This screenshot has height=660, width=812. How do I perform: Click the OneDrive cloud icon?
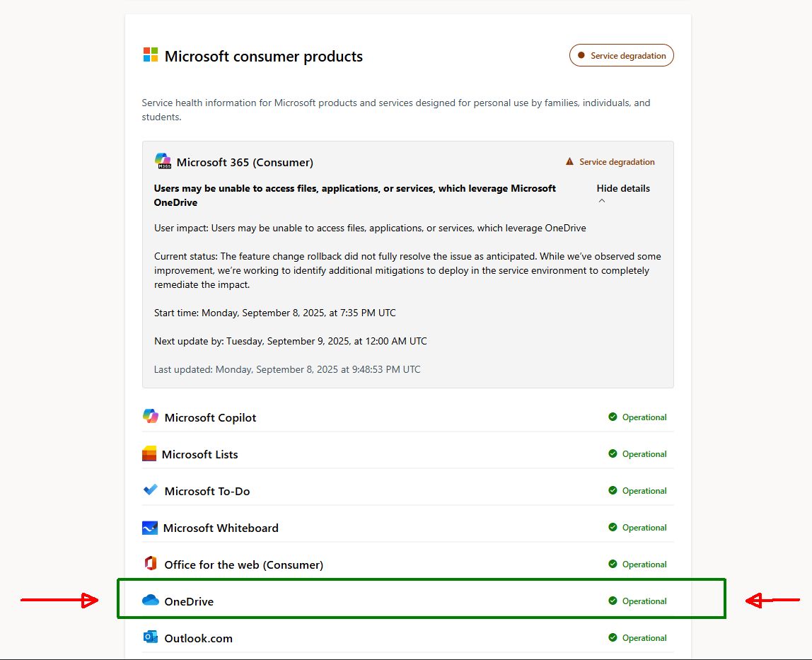pos(151,600)
